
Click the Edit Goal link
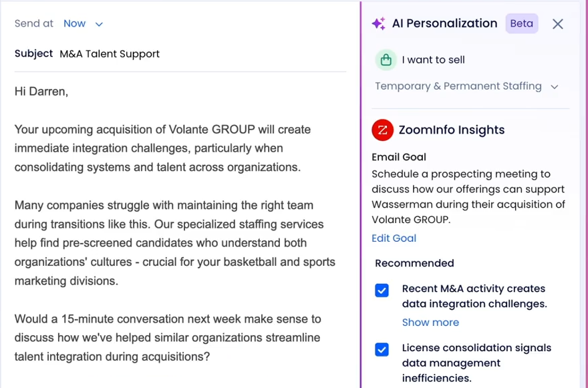394,238
